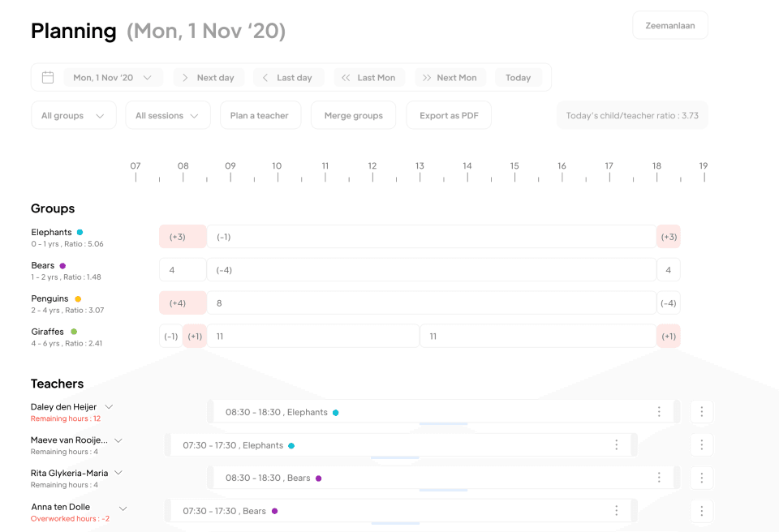
Task: Select Giraffes morning (+1) red block
Action: click(x=195, y=336)
